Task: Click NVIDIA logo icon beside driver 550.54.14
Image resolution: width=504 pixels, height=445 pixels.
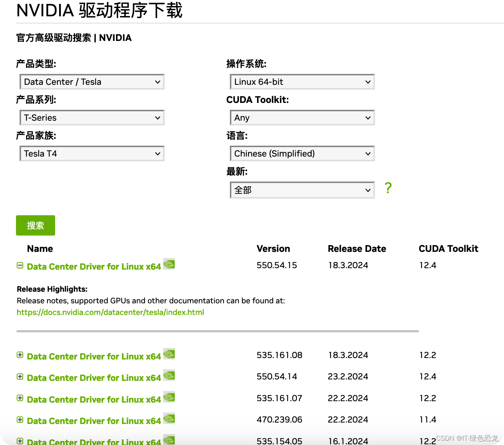Action: point(169,375)
